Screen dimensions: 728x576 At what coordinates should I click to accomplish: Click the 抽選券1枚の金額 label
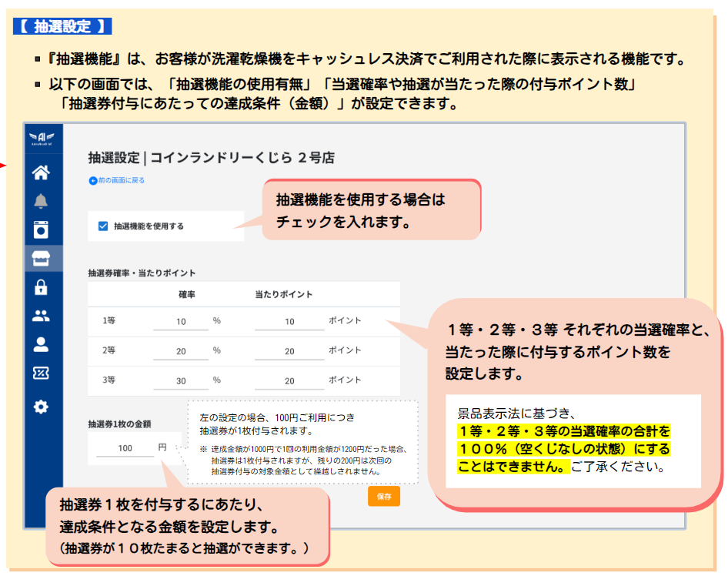[119, 424]
